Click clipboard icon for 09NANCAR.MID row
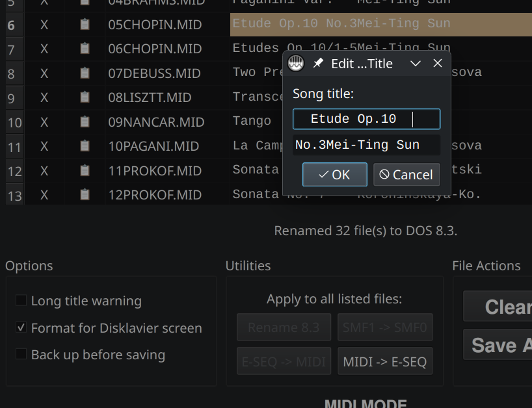Screen dimensions: 532x408 (85, 121)
